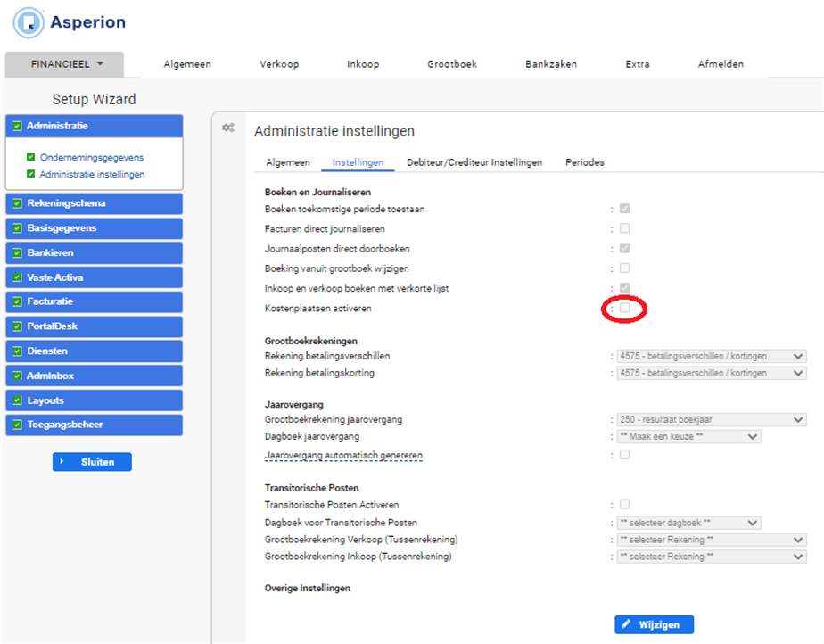Click green check icon beside PortalDesk
This screenshot has width=824, height=644.
17,326
